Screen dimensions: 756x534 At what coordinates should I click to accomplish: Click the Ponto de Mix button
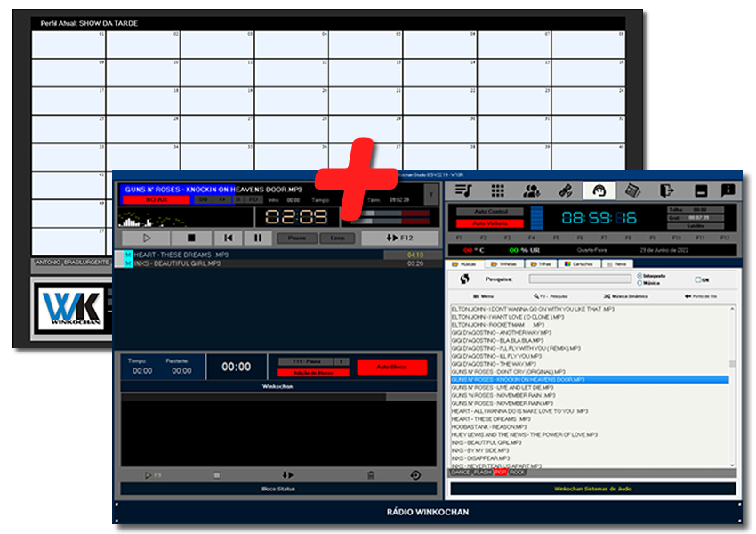pyautogui.click(x=701, y=296)
